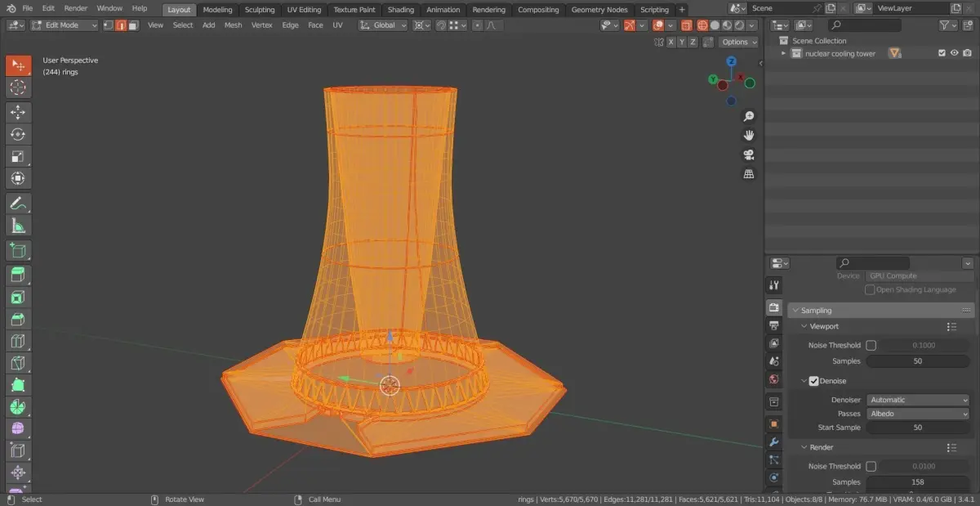This screenshot has height=506, width=980.
Task: Activate the Annotate tool
Action: (x=18, y=204)
